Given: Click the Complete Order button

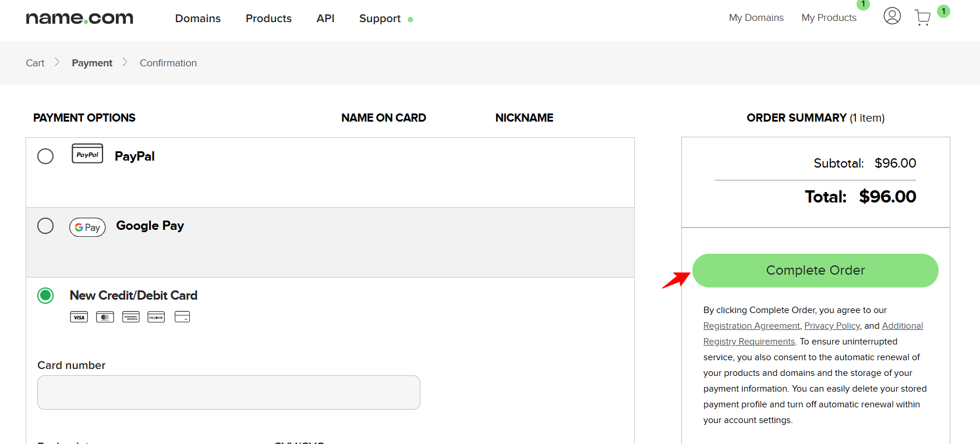Looking at the screenshot, I should pos(815,271).
